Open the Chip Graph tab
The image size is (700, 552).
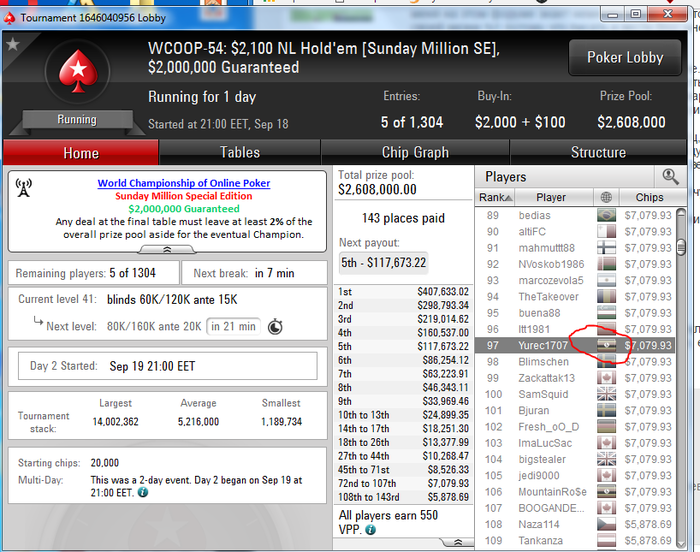pos(415,153)
